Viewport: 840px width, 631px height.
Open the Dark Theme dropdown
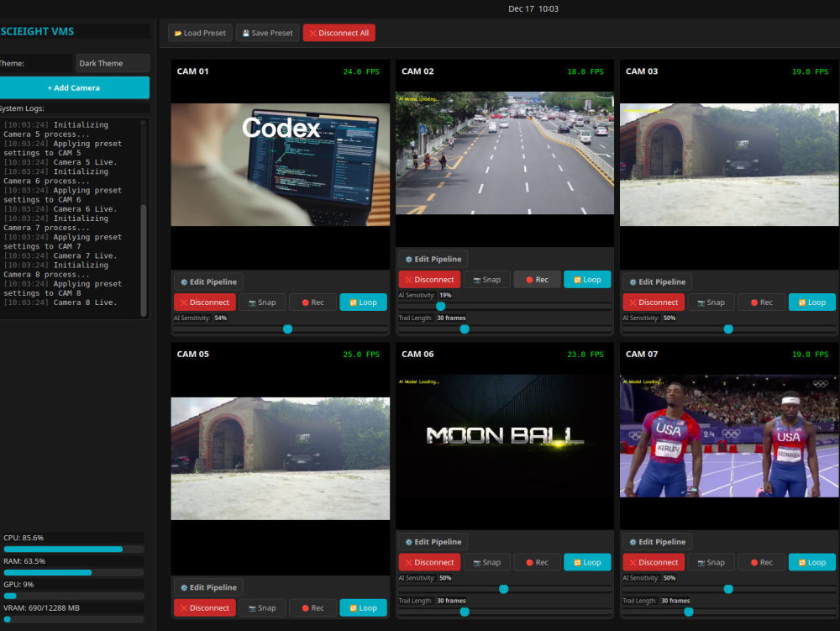pos(113,63)
